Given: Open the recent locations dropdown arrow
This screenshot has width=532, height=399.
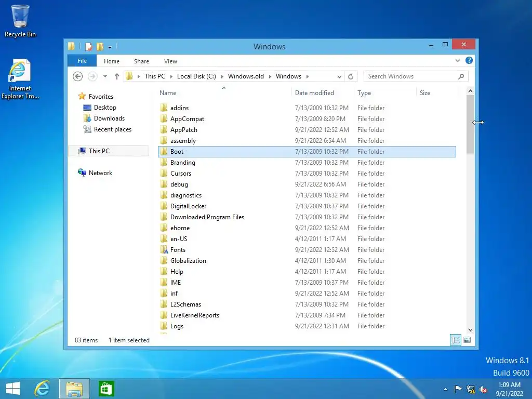Looking at the screenshot, I should (x=105, y=76).
